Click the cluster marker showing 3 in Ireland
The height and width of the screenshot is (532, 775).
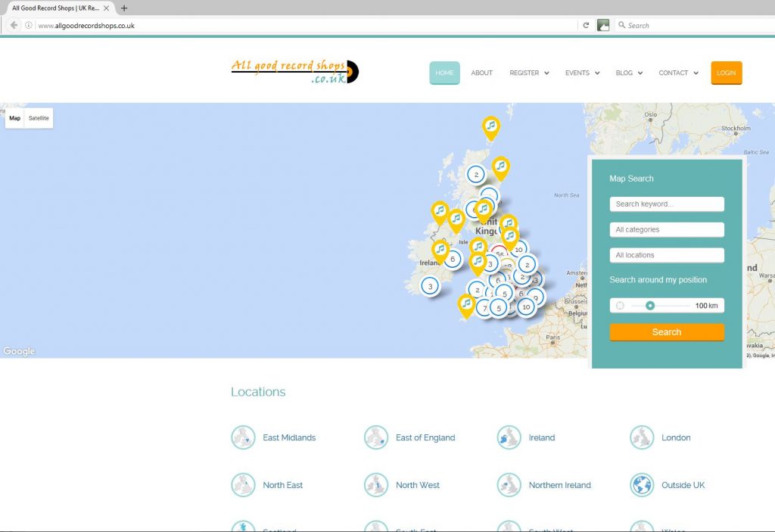coord(430,286)
